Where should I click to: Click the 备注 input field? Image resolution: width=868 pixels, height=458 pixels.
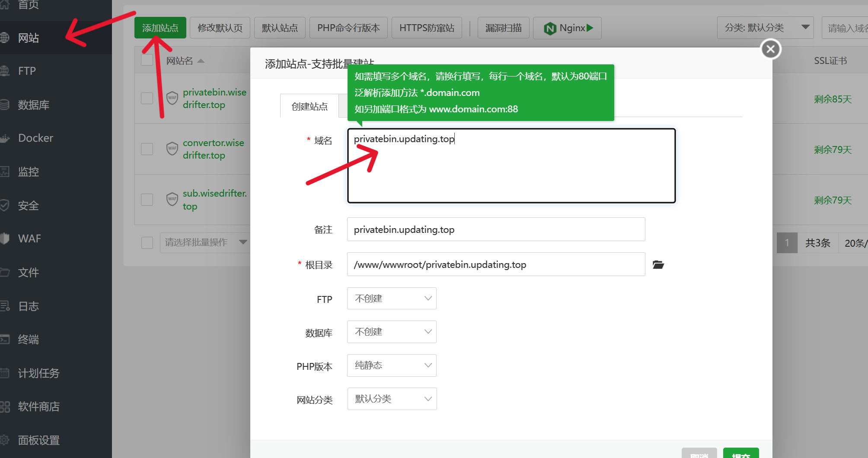point(496,229)
